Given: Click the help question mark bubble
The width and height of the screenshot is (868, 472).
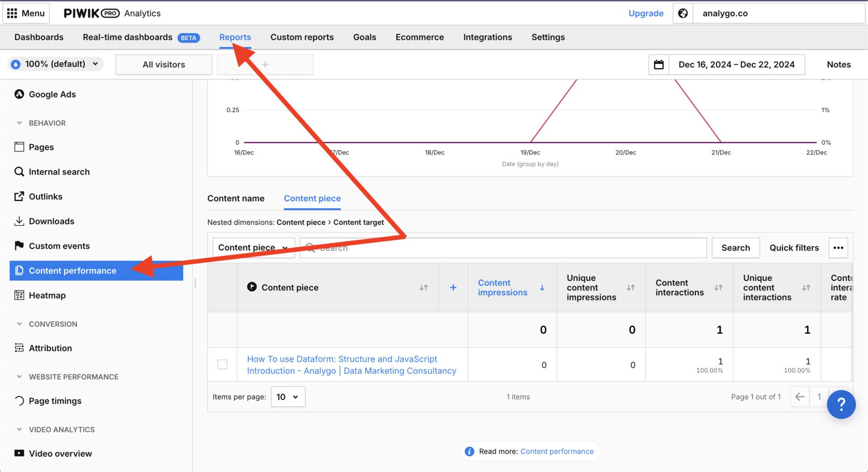Looking at the screenshot, I should click(841, 405).
